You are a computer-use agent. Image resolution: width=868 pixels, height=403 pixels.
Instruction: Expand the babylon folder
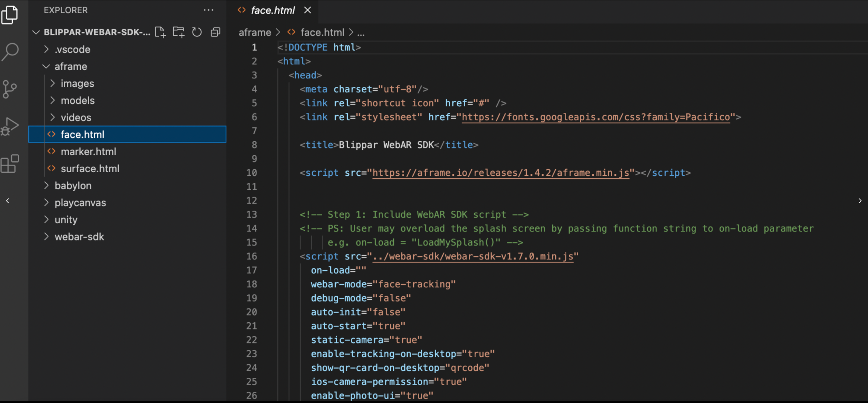(x=73, y=185)
